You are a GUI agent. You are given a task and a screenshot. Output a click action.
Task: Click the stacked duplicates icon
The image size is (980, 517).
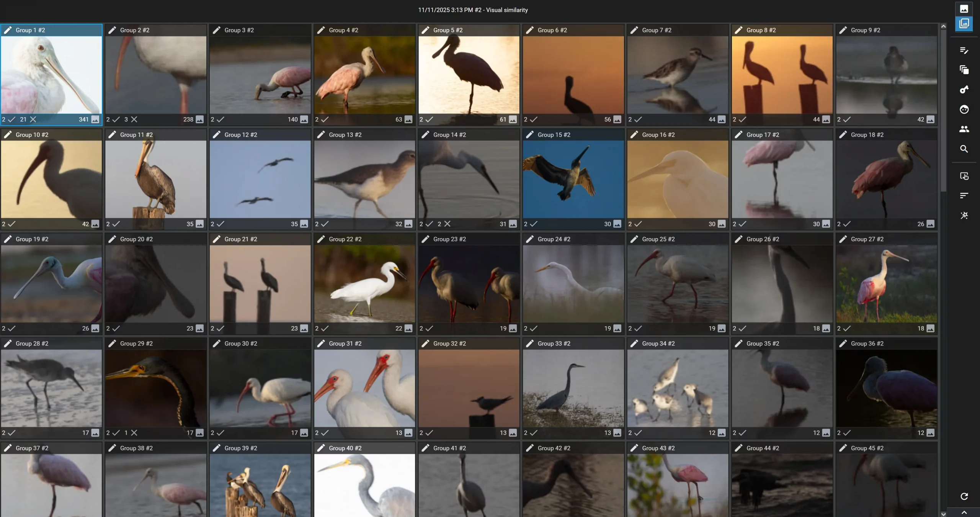pyautogui.click(x=964, y=70)
